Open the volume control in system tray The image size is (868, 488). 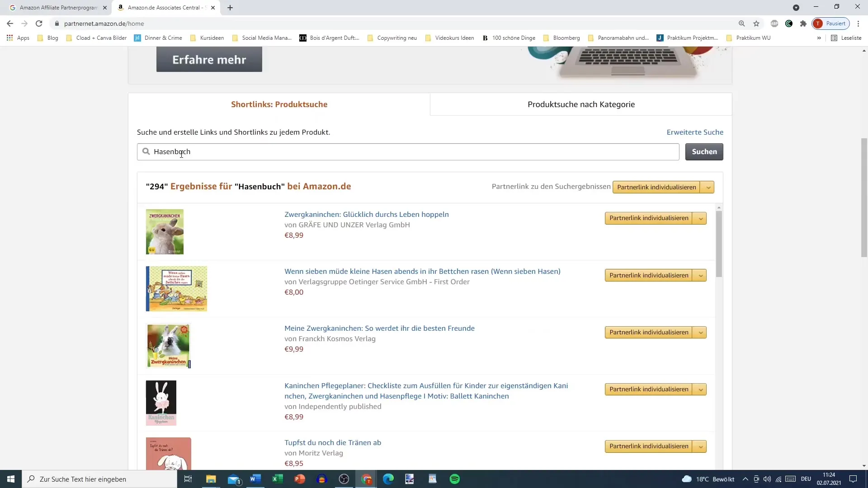click(x=767, y=479)
